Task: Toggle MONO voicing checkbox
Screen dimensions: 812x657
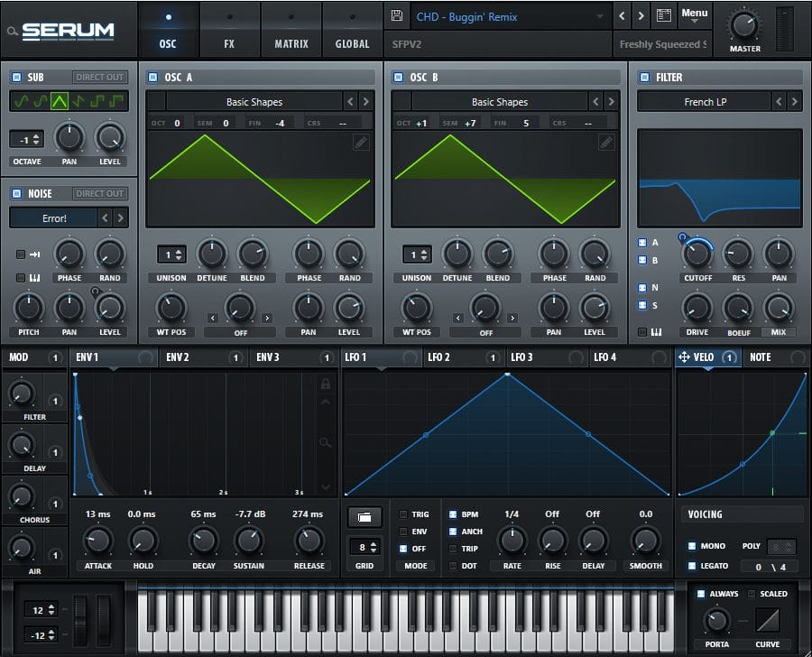Action: (x=692, y=546)
